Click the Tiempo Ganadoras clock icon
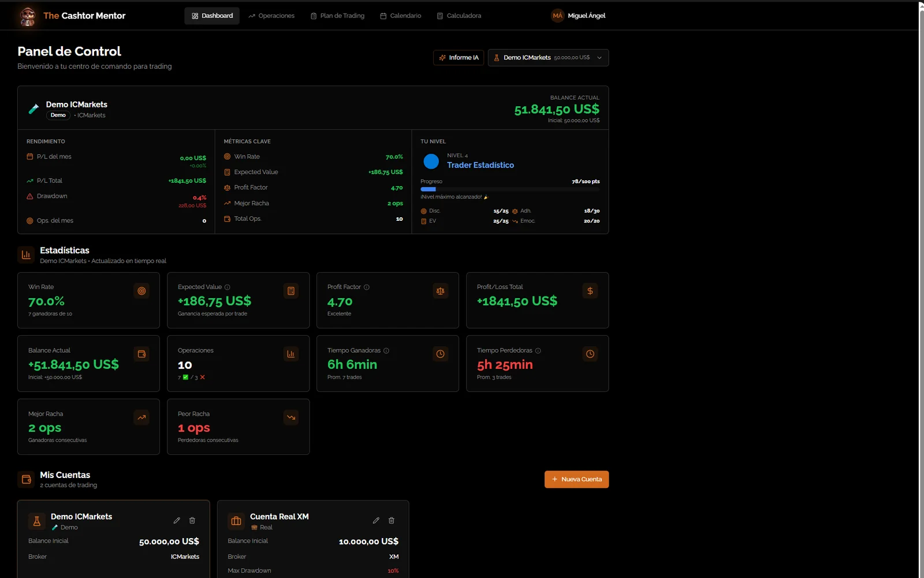Image resolution: width=924 pixels, height=578 pixels. point(441,354)
